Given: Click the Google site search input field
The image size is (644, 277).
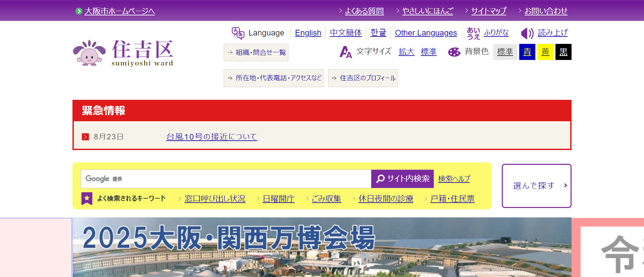Looking at the screenshot, I should click(226, 179).
